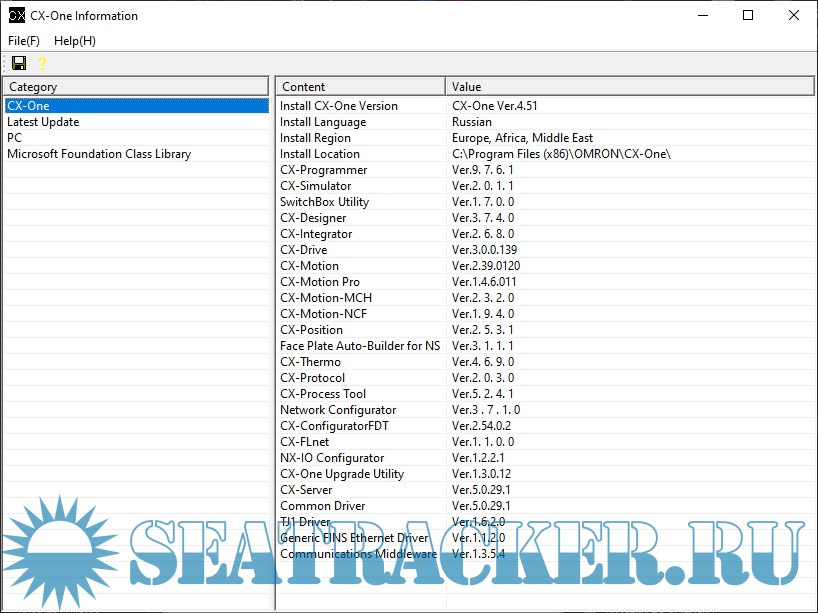Image resolution: width=818 pixels, height=613 pixels.
Task: Open the File(F) menu
Action: pos(24,41)
